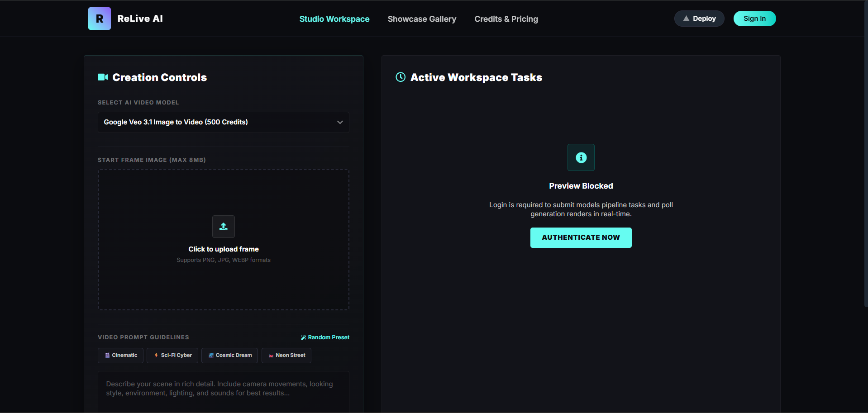The width and height of the screenshot is (868, 413).
Task: Select the Cinematic preset chip
Action: [x=121, y=356]
